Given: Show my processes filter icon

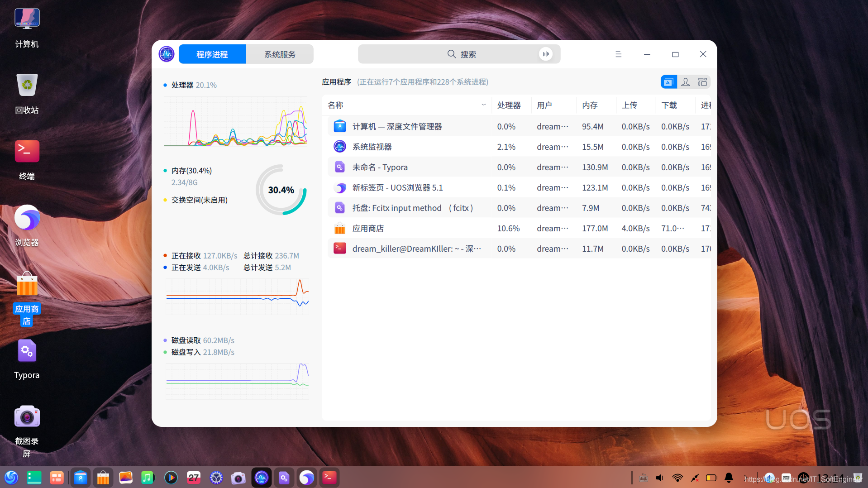Looking at the screenshot, I should (x=686, y=82).
